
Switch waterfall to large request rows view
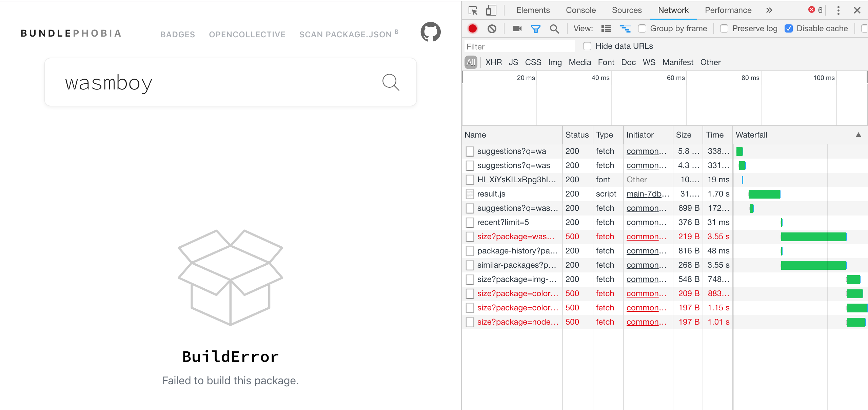(606, 28)
